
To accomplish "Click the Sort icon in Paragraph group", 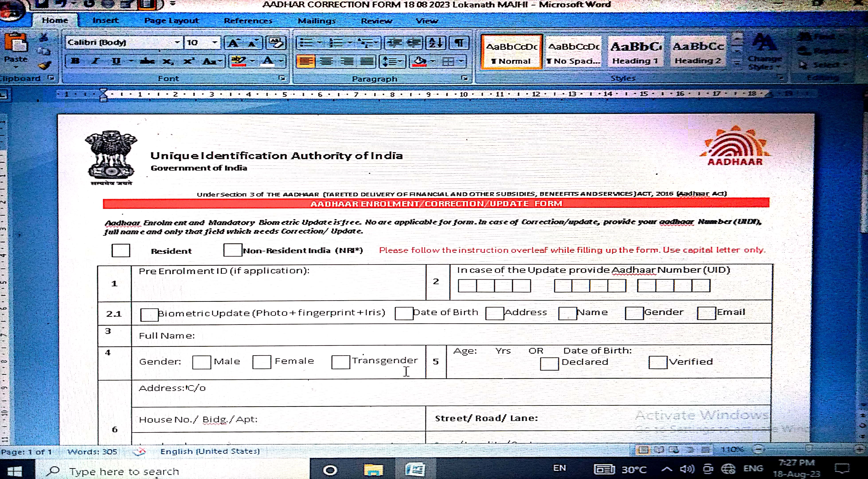I will point(436,43).
